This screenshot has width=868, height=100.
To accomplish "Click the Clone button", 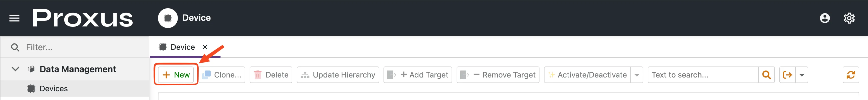I will tap(222, 75).
